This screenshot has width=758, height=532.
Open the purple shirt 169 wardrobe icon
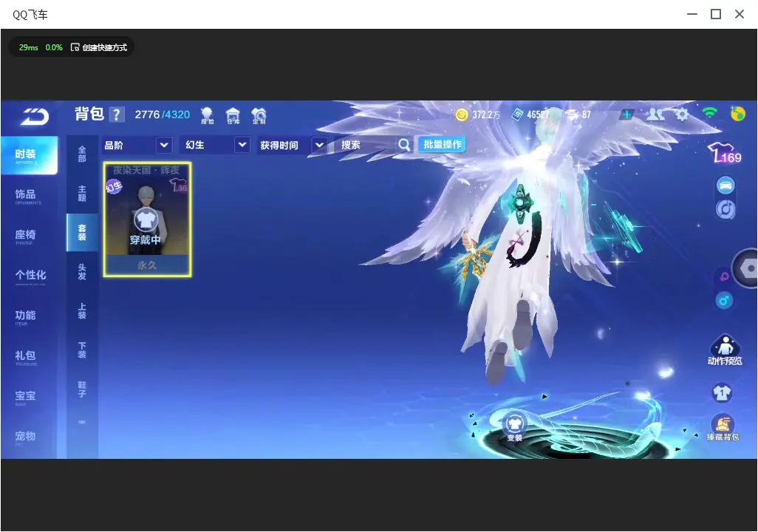click(724, 153)
